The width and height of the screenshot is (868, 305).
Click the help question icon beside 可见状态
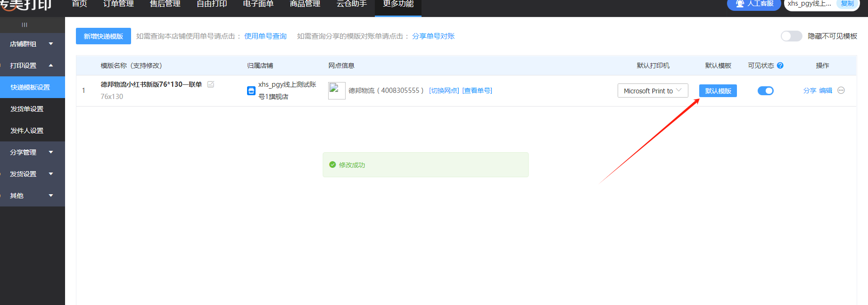point(780,66)
